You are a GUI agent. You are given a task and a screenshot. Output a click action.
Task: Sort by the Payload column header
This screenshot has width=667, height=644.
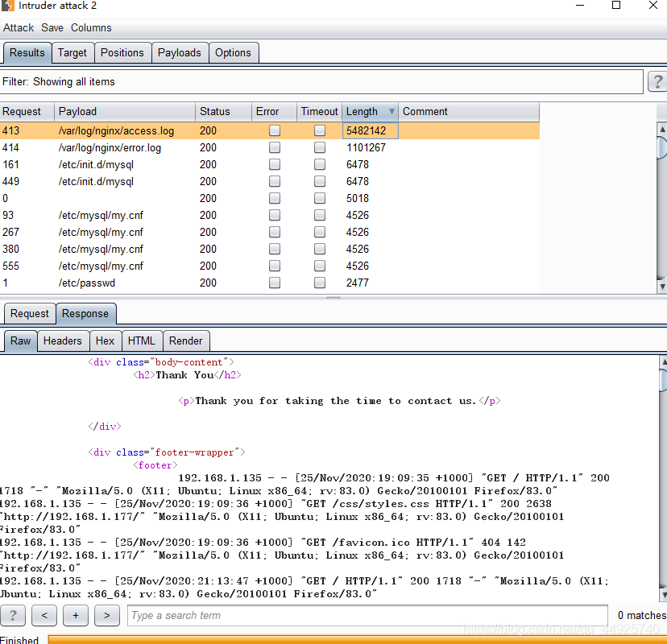coord(125,111)
